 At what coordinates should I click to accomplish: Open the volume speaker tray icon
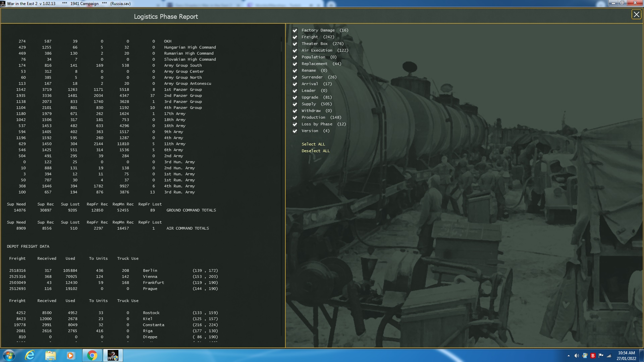tap(577, 356)
